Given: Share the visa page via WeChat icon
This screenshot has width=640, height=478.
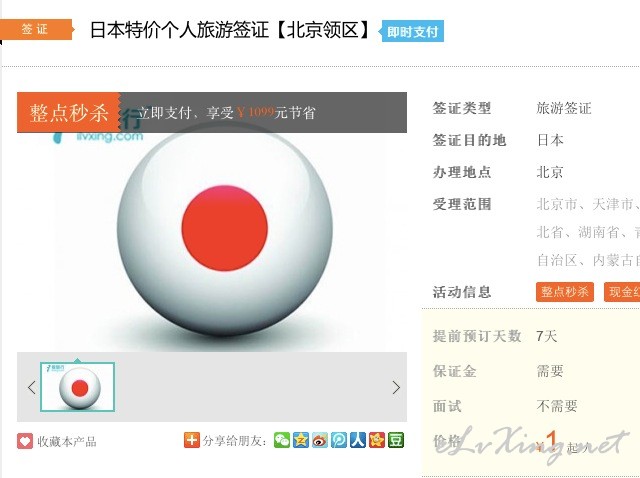Looking at the screenshot, I should (x=282, y=440).
